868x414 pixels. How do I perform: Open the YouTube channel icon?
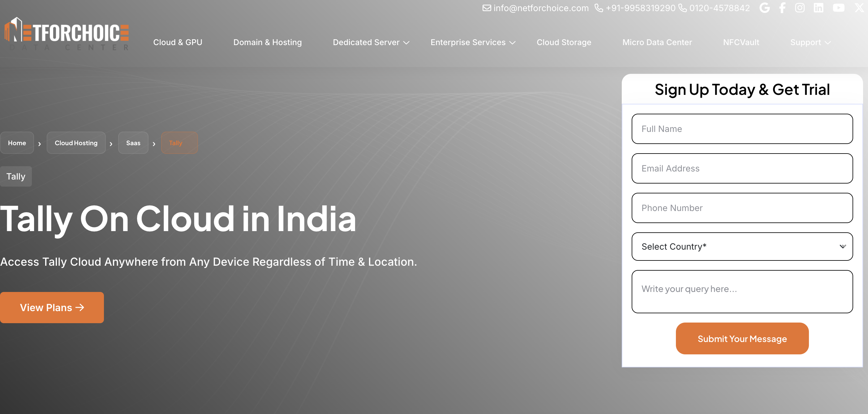(x=838, y=8)
